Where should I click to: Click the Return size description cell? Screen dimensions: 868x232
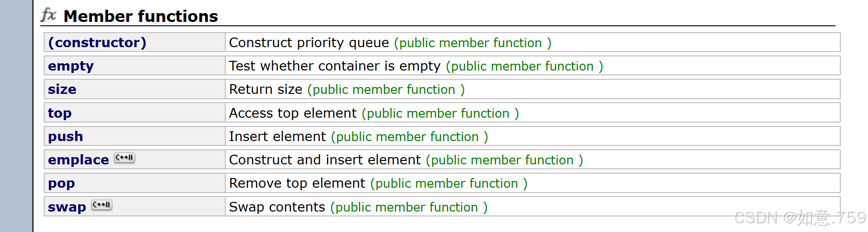tap(533, 89)
